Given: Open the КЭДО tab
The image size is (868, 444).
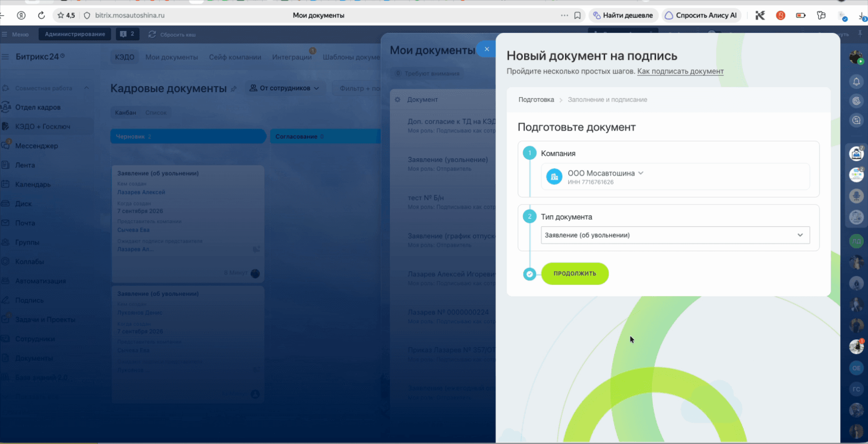Looking at the screenshot, I should (125, 57).
